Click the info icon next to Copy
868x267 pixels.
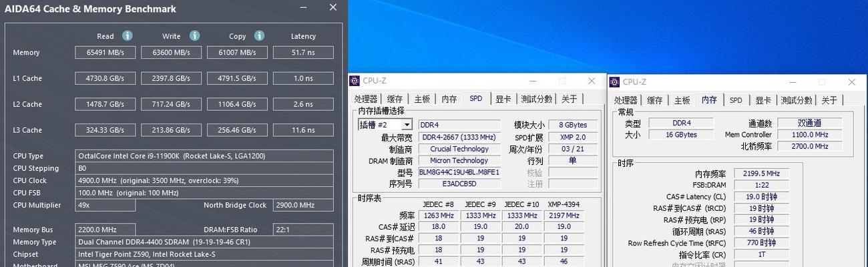coord(259,35)
